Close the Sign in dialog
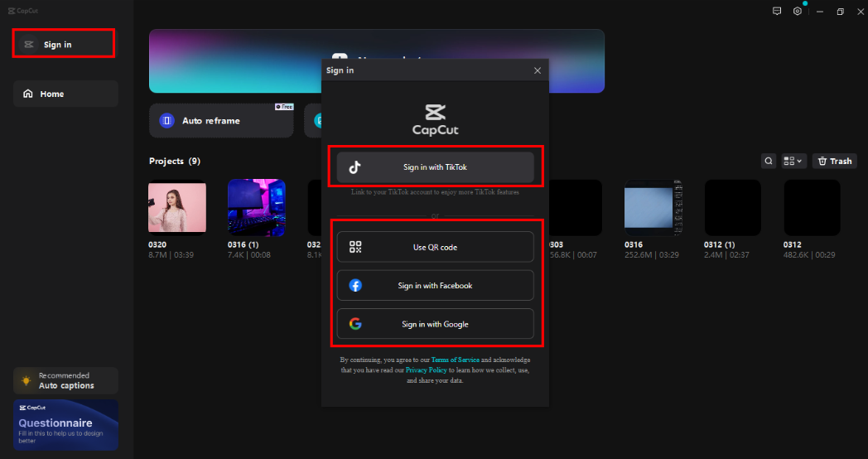This screenshot has width=868, height=459. tap(537, 70)
